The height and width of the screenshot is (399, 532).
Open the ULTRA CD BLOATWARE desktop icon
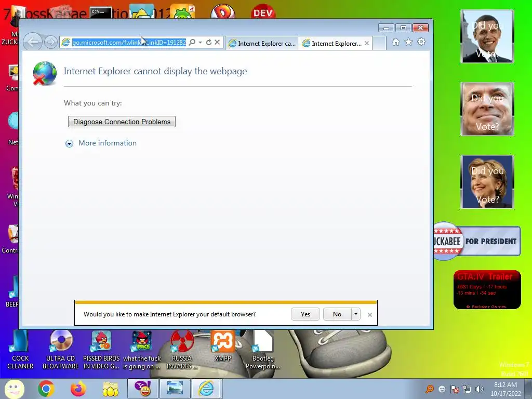coord(60,350)
